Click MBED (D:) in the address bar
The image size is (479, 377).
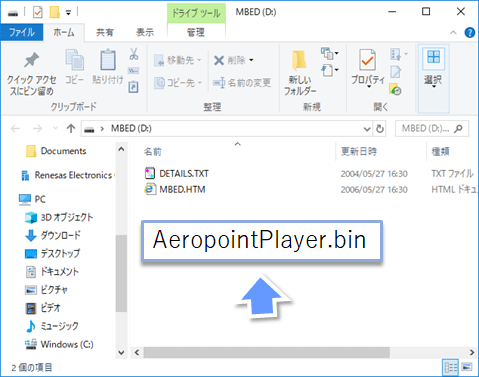click(x=131, y=129)
